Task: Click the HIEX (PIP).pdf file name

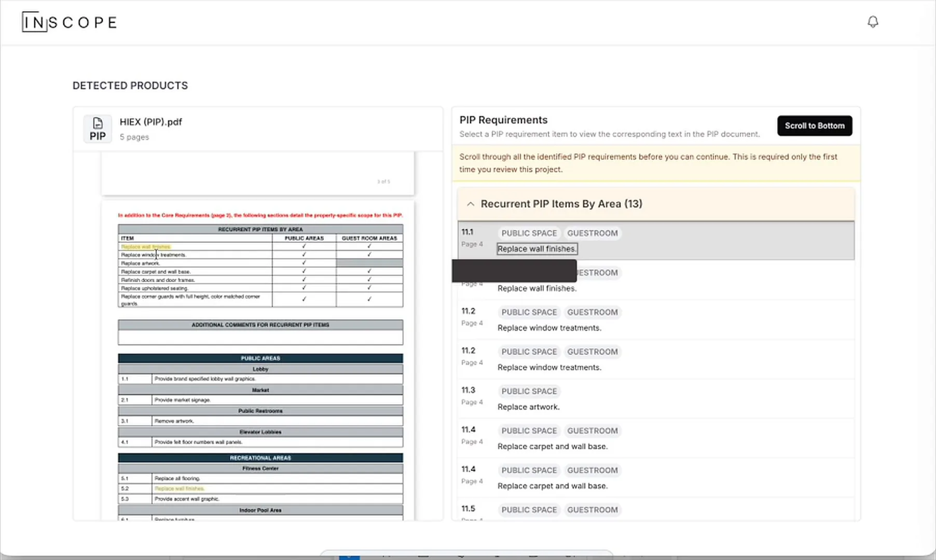Action: click(x=150, y=122)
